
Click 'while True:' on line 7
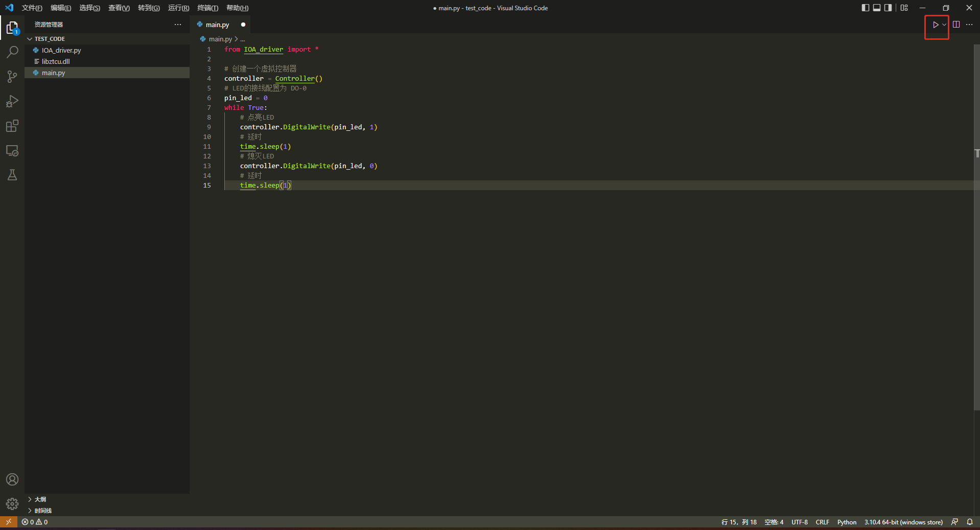tap(245, 107)
